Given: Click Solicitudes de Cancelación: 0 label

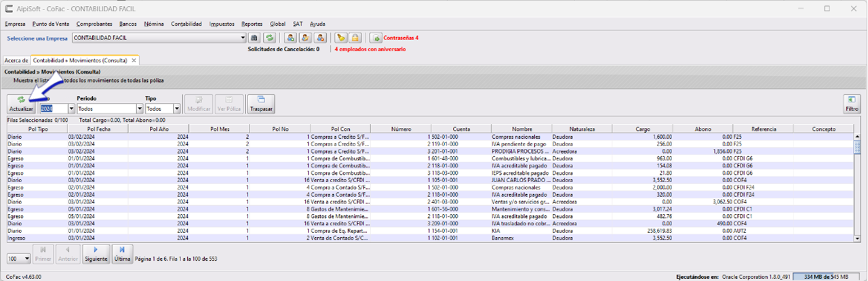Looking at the screenshot, I should click(283, 49).
